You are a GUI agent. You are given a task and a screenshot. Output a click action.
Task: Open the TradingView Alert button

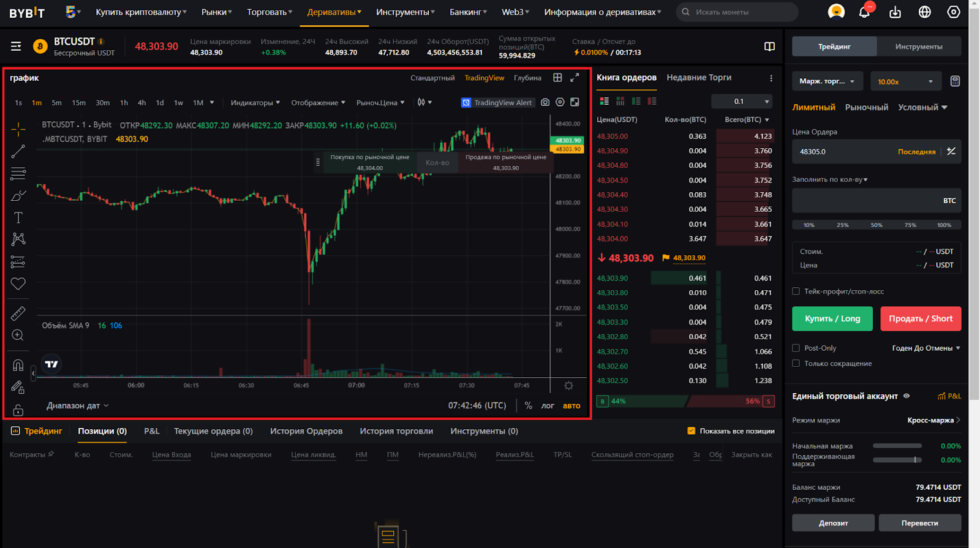click(x=497, y=102)
